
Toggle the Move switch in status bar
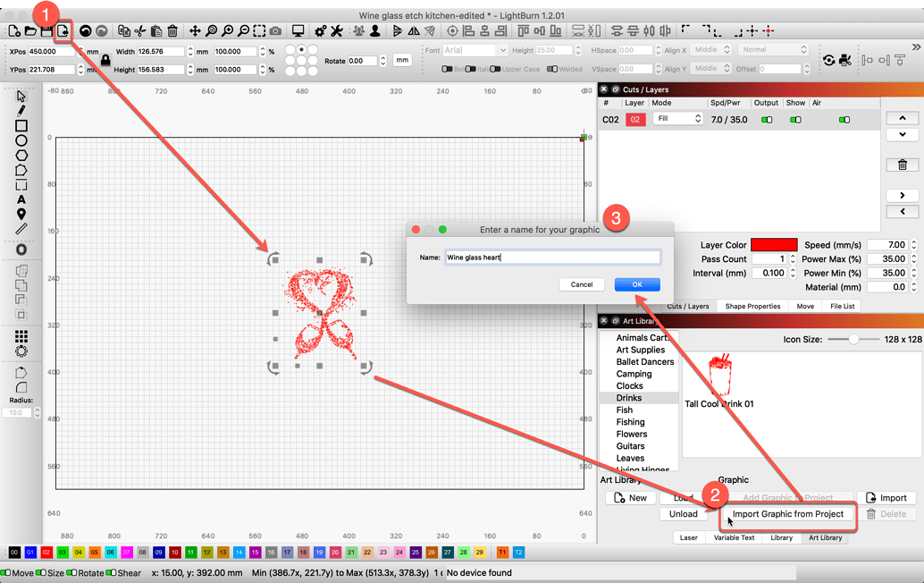[x=6, y=572]
